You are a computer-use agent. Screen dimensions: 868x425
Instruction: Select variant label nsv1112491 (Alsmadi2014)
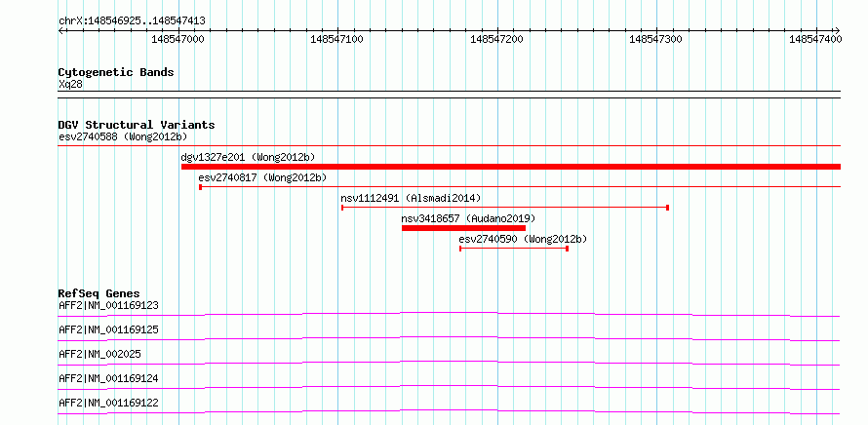411,198
